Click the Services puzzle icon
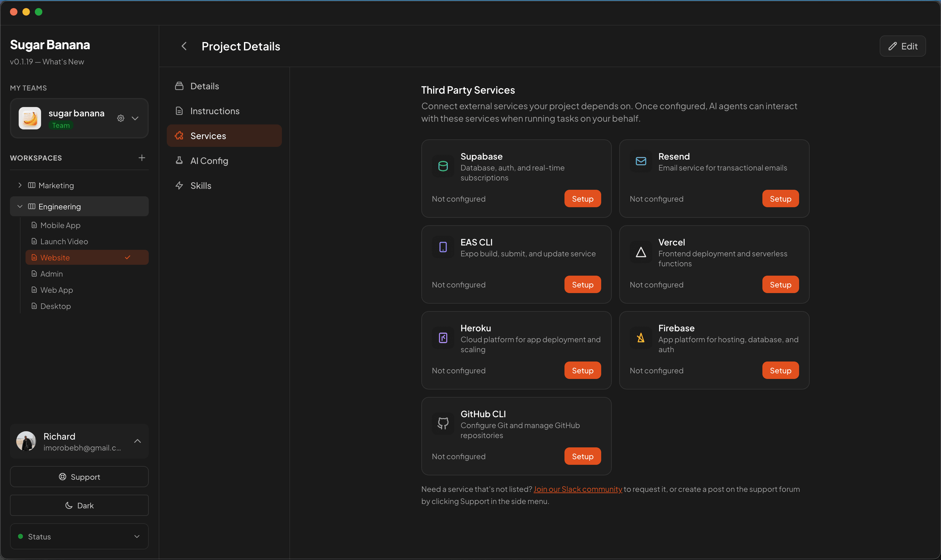The width and height of the screenshot is (941, 560). point(179,136)
